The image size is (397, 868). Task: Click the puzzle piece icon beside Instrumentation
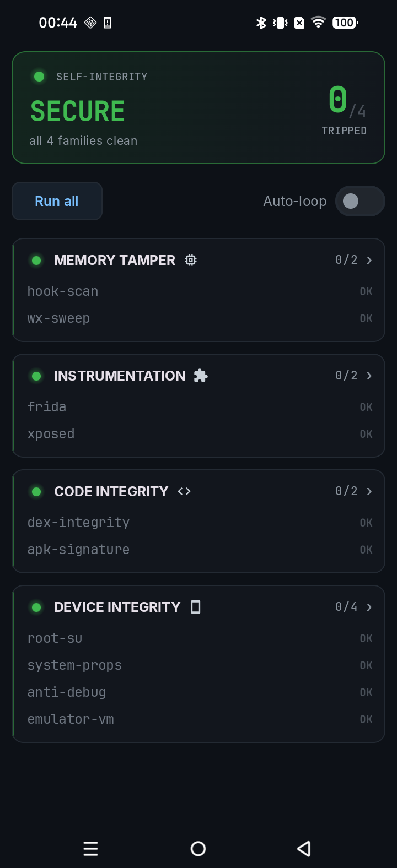pyautogui.click(x=201, y=376)
